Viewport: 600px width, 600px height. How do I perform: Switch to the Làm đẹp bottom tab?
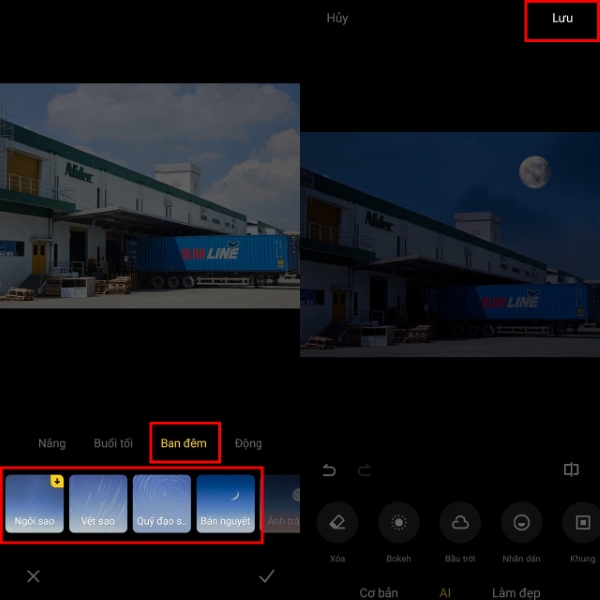point(518,592)
